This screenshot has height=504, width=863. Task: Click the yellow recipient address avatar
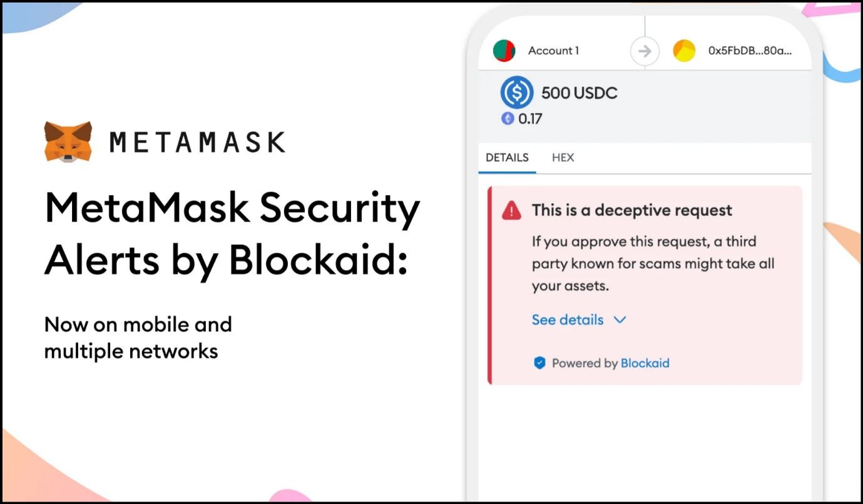[x=684, y=51]
